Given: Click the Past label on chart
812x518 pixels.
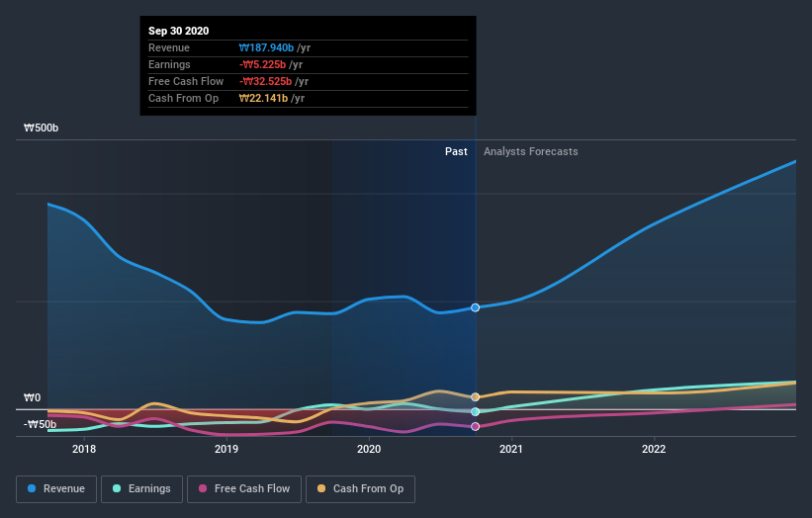Looking at the screenshot, I should (x=456, y=151).
